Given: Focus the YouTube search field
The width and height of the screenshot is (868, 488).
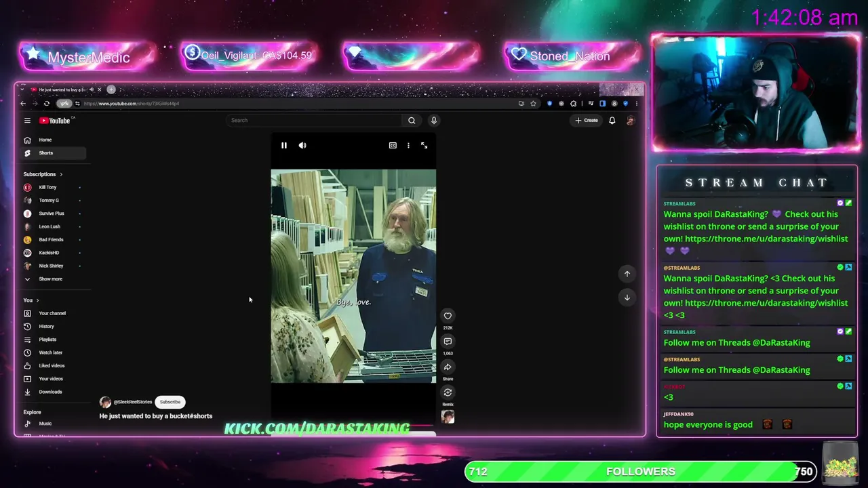Looking at the screenshot, I should [x=315, y=121].
